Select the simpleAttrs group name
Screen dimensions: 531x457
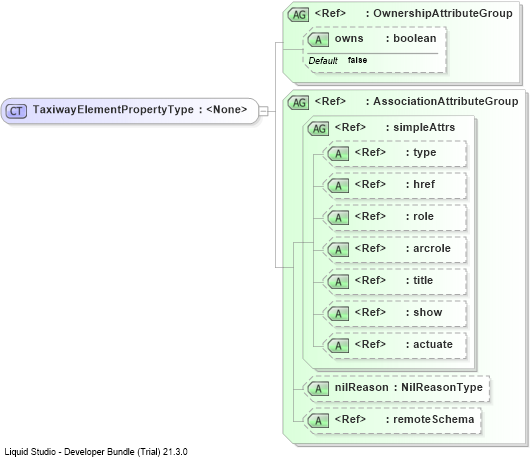click(x=424, y=127)
